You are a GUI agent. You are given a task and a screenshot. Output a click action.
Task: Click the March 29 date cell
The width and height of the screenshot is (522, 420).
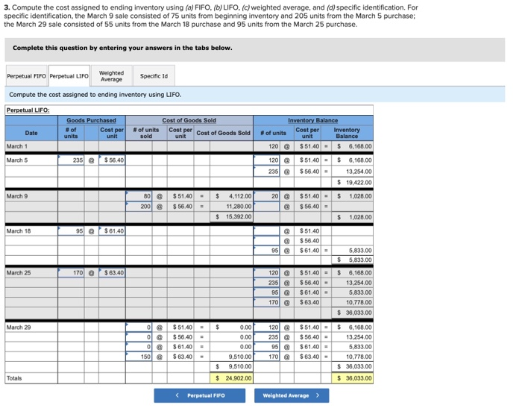click(x=31, y=327)
